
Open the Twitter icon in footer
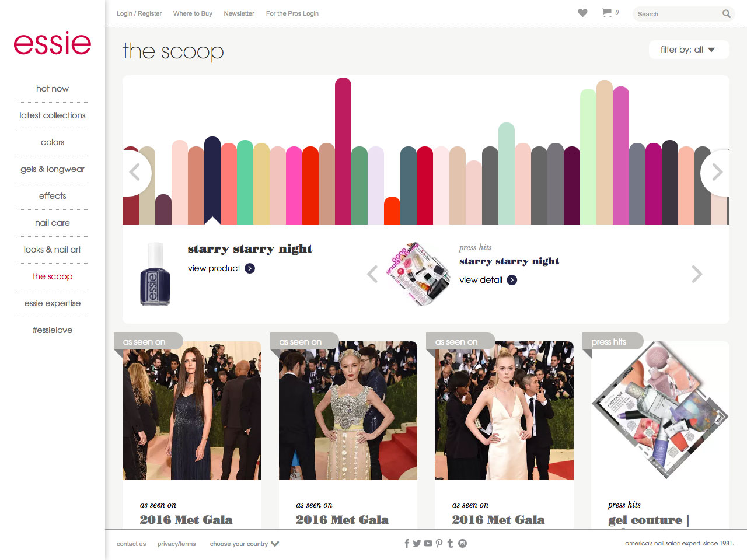point(417,543)
